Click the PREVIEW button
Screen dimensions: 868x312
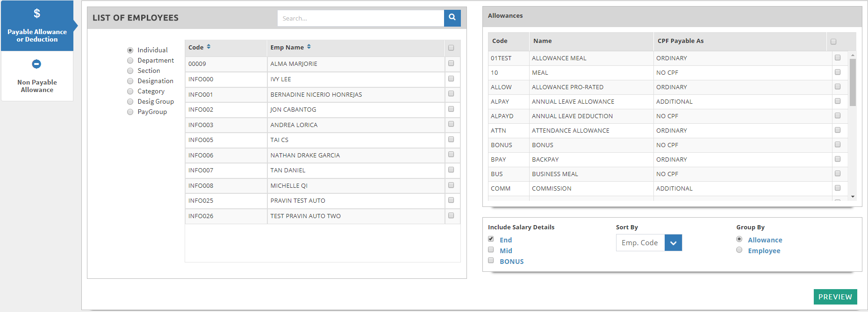(x=835, y=297)
